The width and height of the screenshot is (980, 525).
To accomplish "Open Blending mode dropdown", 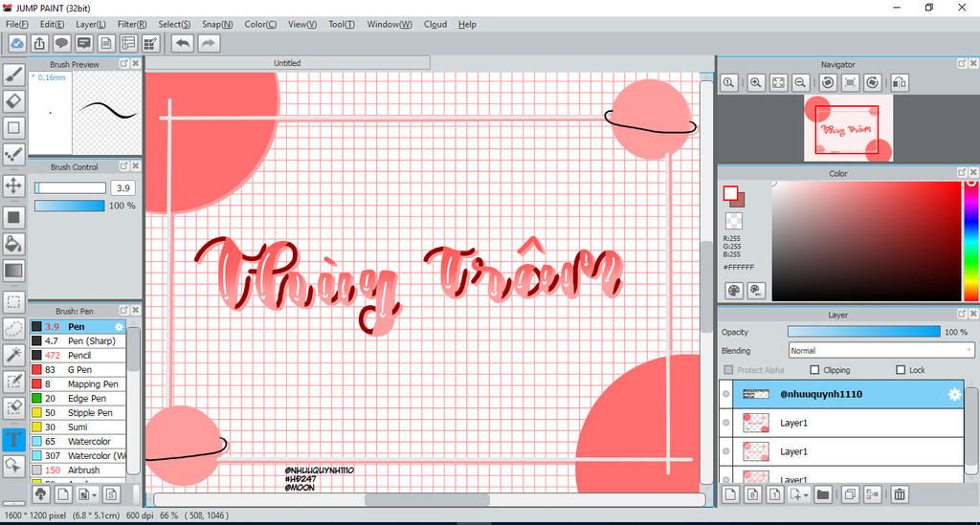I will click(880, 350).
